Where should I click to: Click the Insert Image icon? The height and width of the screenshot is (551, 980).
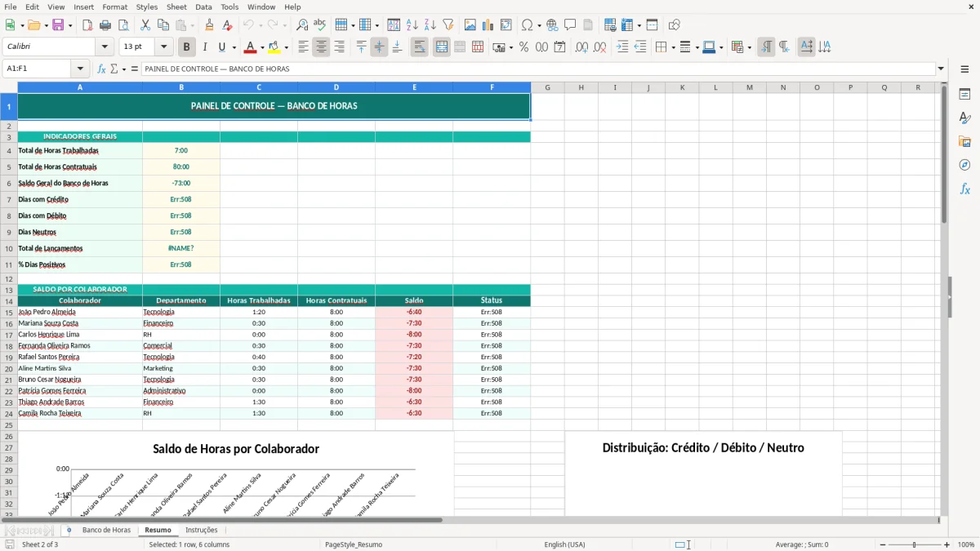tap(470, 25)
